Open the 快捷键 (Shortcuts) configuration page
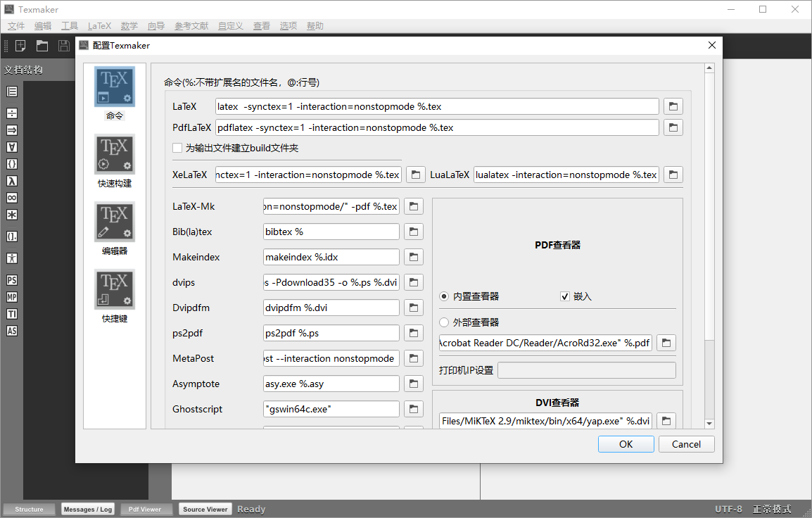This screenshot has height=518, width=812. [x=115, y=296]
